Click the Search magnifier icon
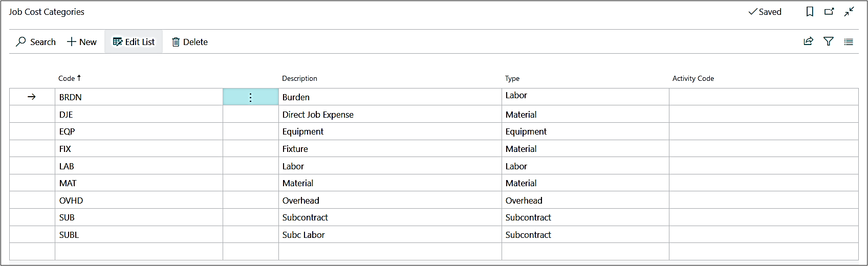The width and height of the screenshot is (868, 266). (21, 42)
